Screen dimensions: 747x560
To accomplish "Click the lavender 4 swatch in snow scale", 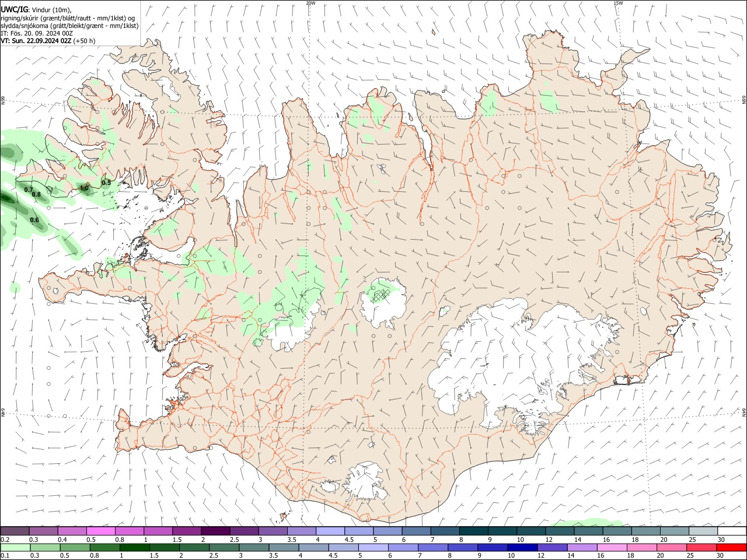I will pos(330,531).
